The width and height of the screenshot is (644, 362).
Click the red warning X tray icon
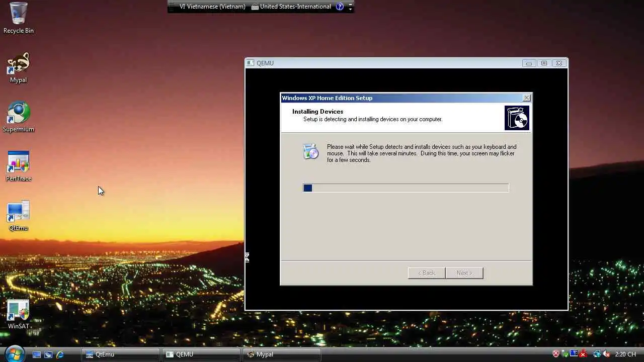583,354
